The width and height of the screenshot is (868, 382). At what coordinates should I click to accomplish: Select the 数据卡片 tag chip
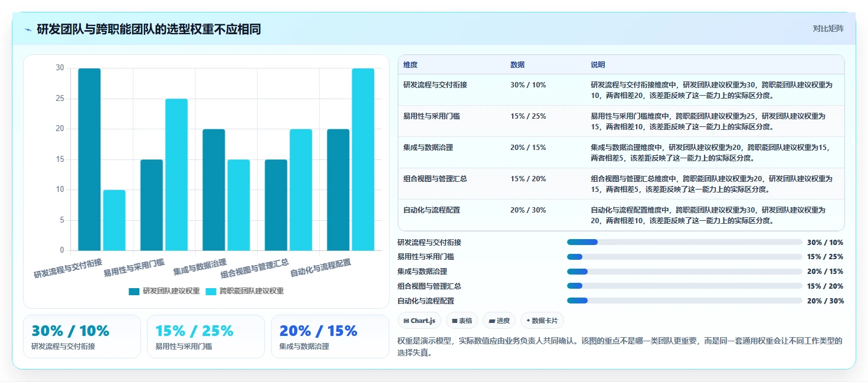coord(542,321)
